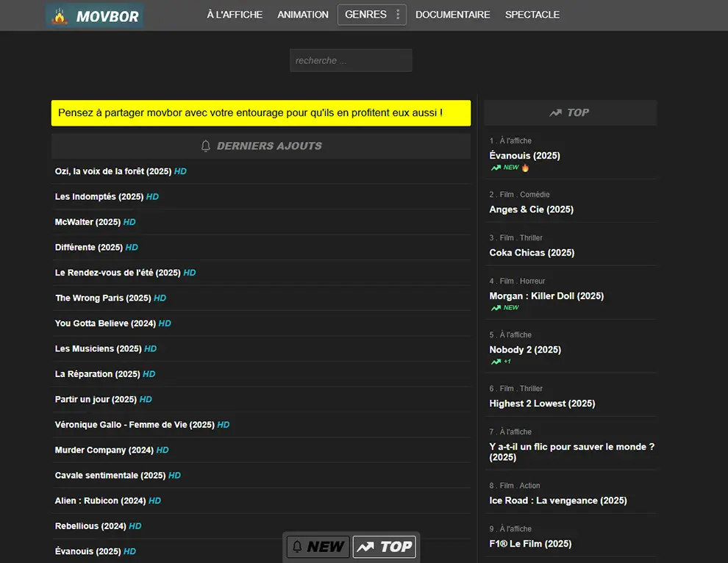The height and width of the screenshot is (563, 728).
Task: Click the bell icon beside Derniers Ajouts
Action: point(206,146)
